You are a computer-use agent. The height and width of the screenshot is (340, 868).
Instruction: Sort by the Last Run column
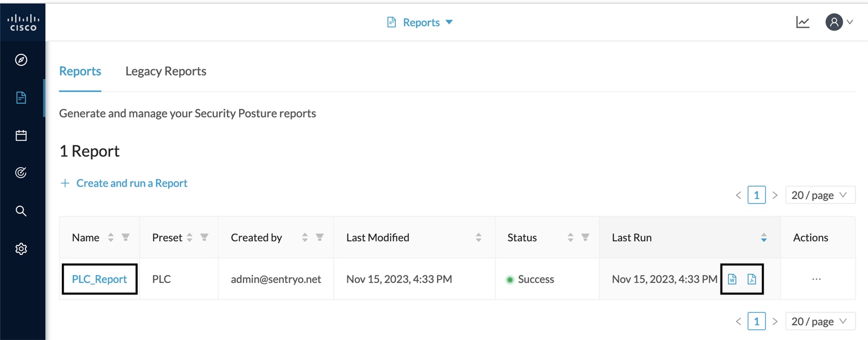(x=764, y=238)
